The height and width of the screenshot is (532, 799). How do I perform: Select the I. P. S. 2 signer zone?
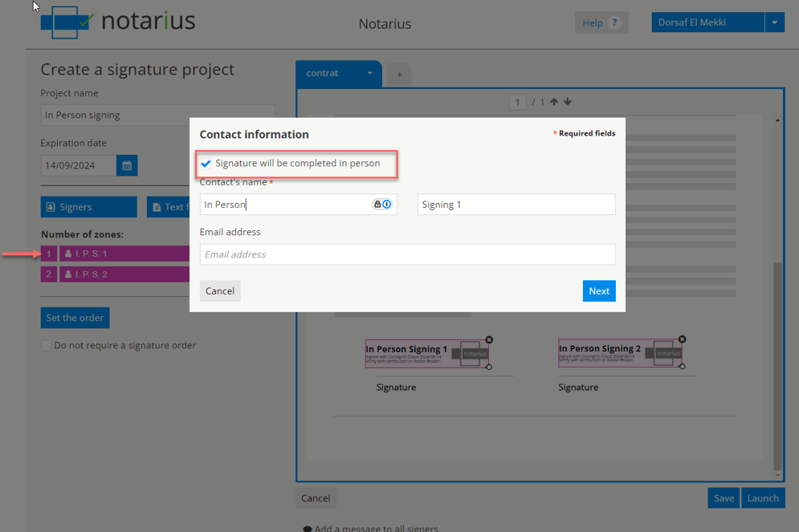120,274
